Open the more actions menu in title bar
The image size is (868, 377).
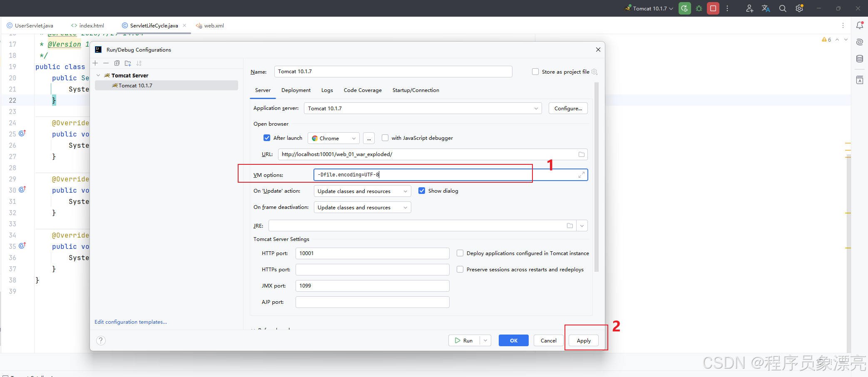click(x=727, y=8)
